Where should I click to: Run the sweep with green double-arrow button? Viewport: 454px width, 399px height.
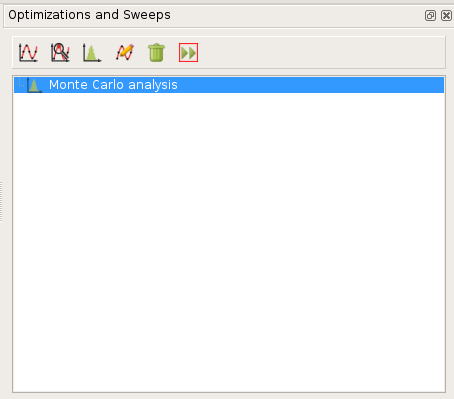pyautogui.click(x=188, y=53)
